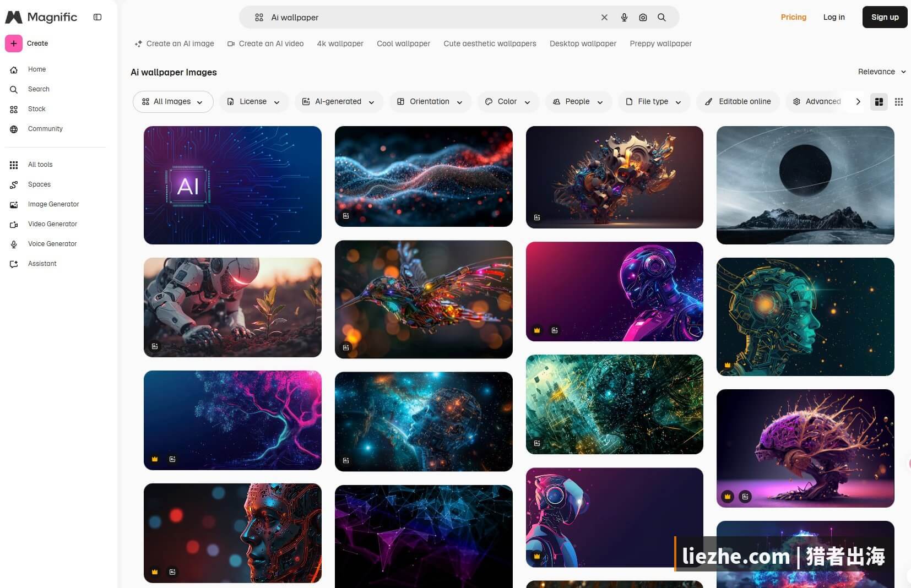Expand the AI-generated filter dropdown
The image size is (911, 588).
coord(339,102)
